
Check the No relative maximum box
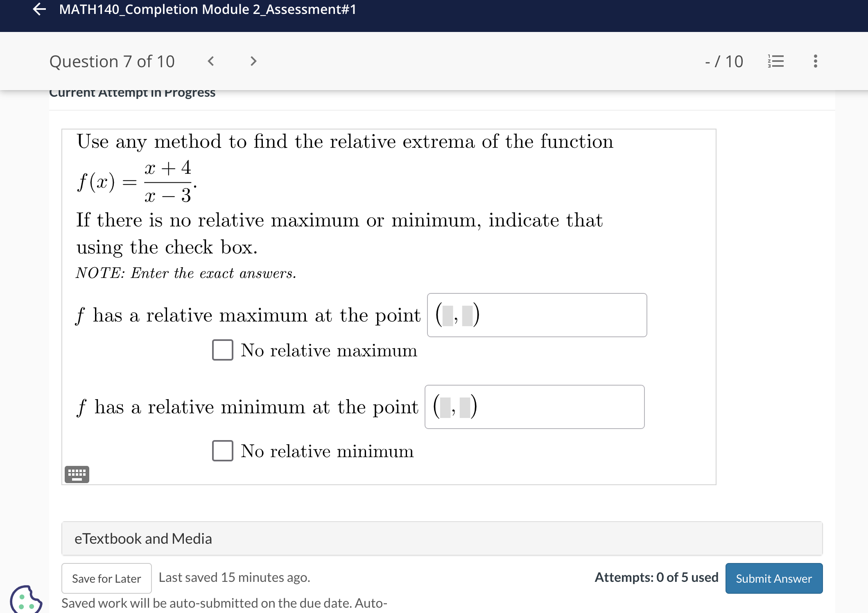coord(223,350)
